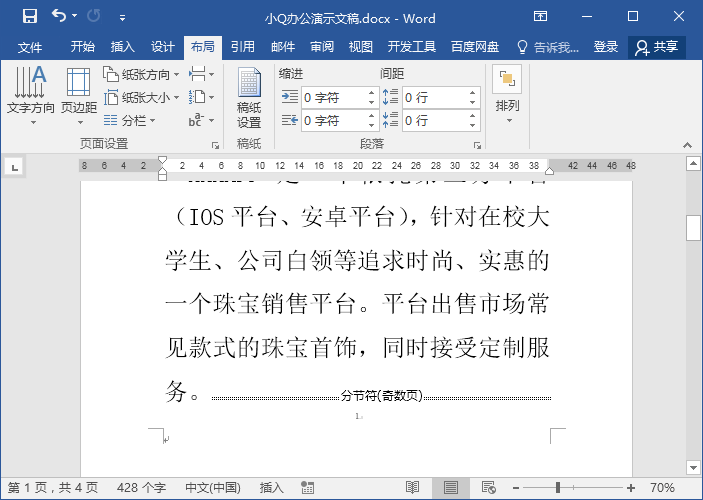Open the line numbers icon dropdown
703x500 pixels.
point(201,97)
